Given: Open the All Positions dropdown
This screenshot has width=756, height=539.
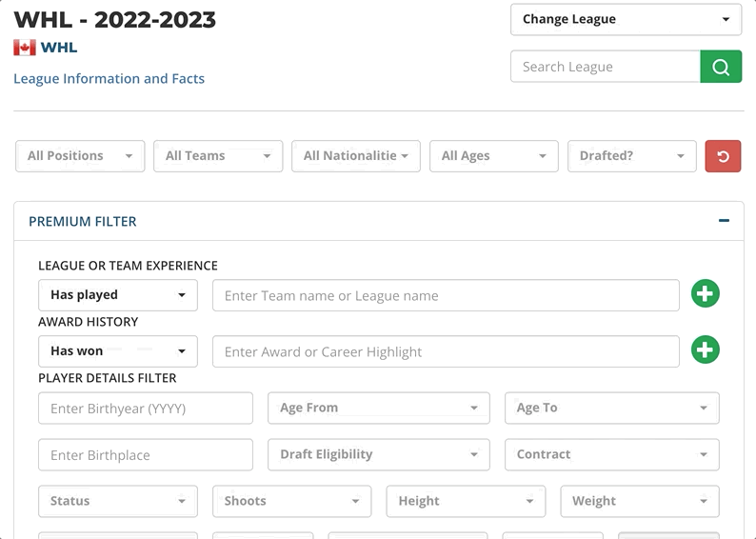Looking at the screenshot, I should pyautogui.click(x=80, y=156).
